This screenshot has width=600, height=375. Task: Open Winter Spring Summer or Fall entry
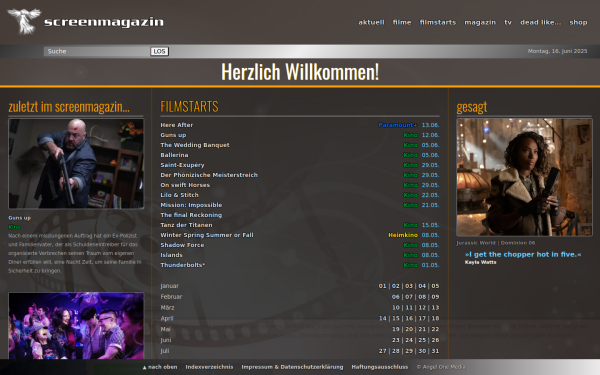207,235
